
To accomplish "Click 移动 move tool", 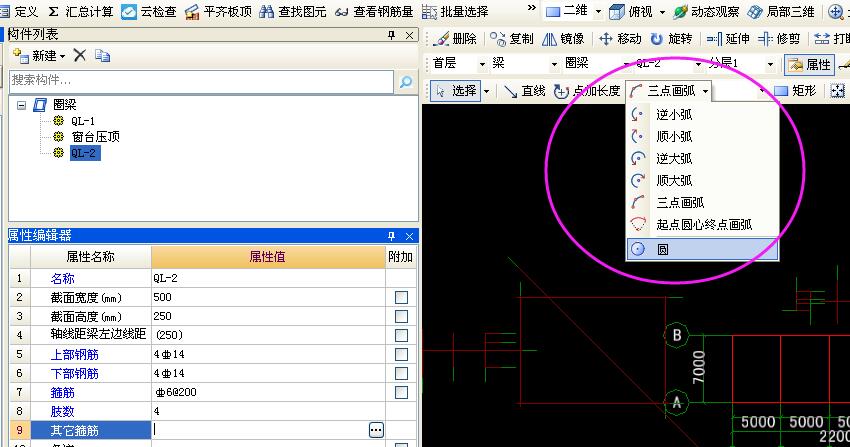I will 620,38.
